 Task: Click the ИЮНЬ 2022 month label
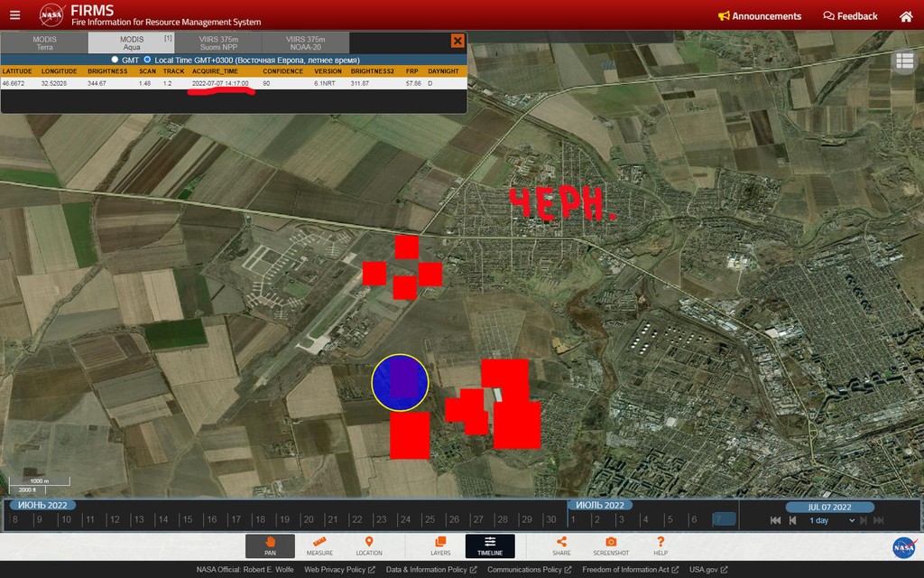click(42, 506)
